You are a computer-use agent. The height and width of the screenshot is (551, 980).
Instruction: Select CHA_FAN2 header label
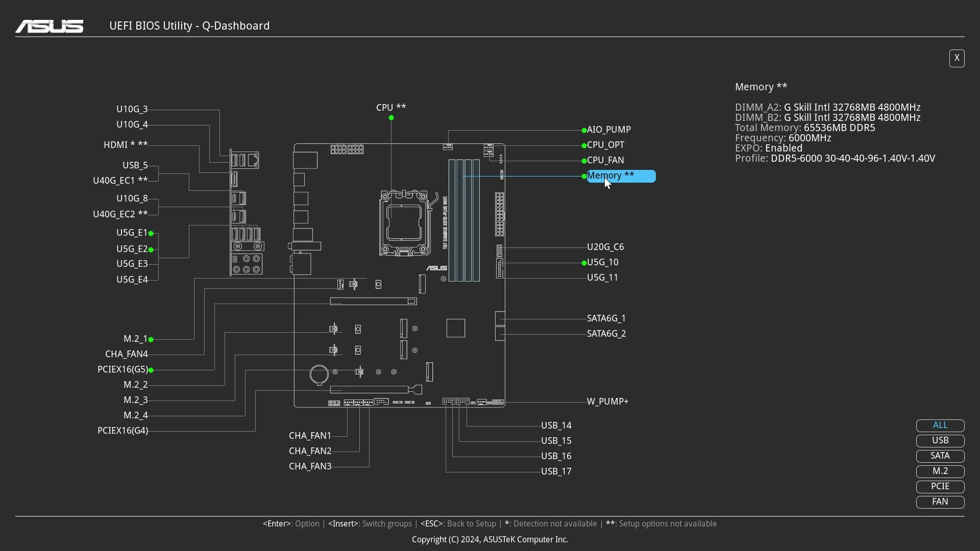click(310, 451)
